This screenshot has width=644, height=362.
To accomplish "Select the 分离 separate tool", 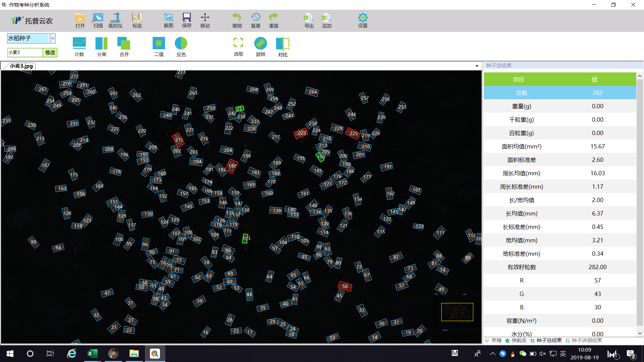I will pyautogui.click(x=102, y=47).
